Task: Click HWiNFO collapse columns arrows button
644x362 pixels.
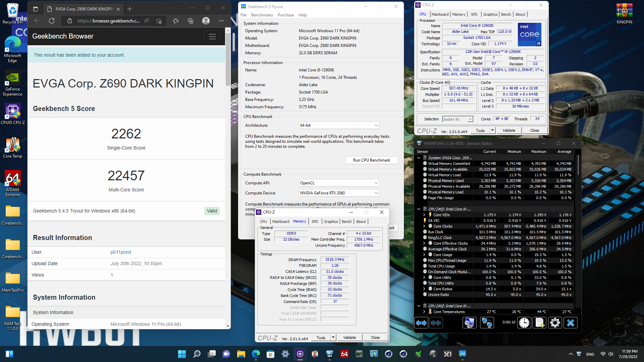Action: (x=436, y=323)
